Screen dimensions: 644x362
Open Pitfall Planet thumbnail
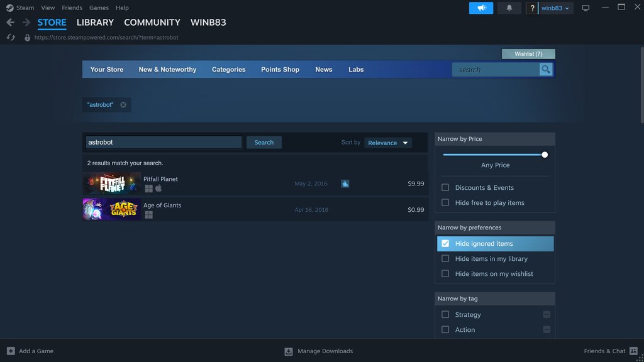pos(112,184)
